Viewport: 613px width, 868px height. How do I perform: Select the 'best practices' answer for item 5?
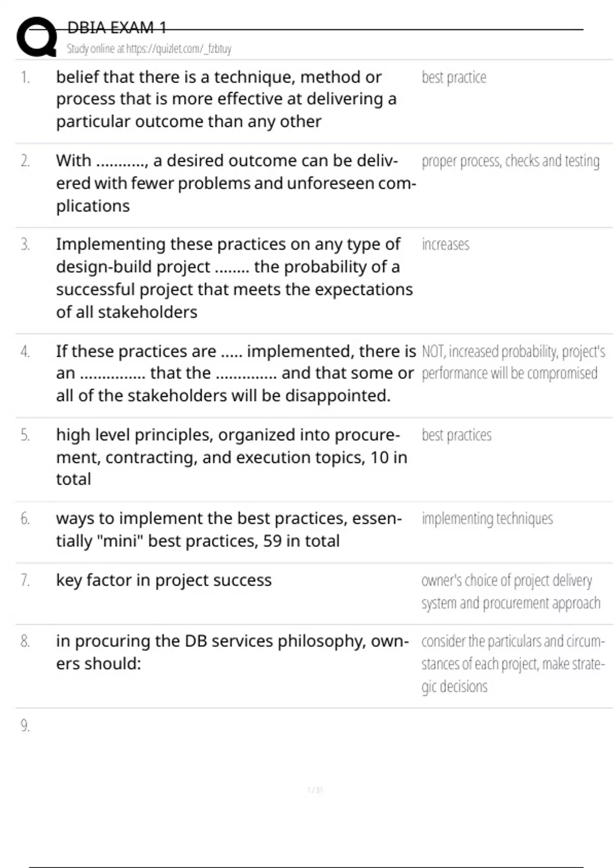pos(456,435)
